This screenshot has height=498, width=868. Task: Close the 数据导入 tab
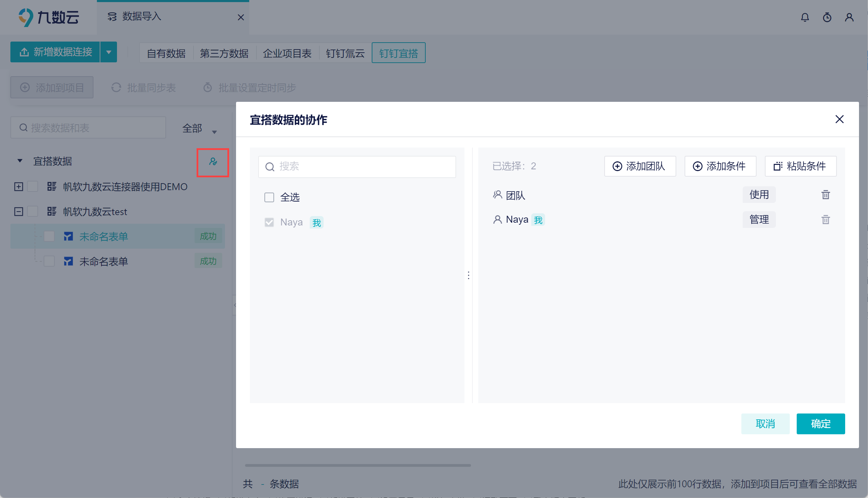tap(241, 17)
